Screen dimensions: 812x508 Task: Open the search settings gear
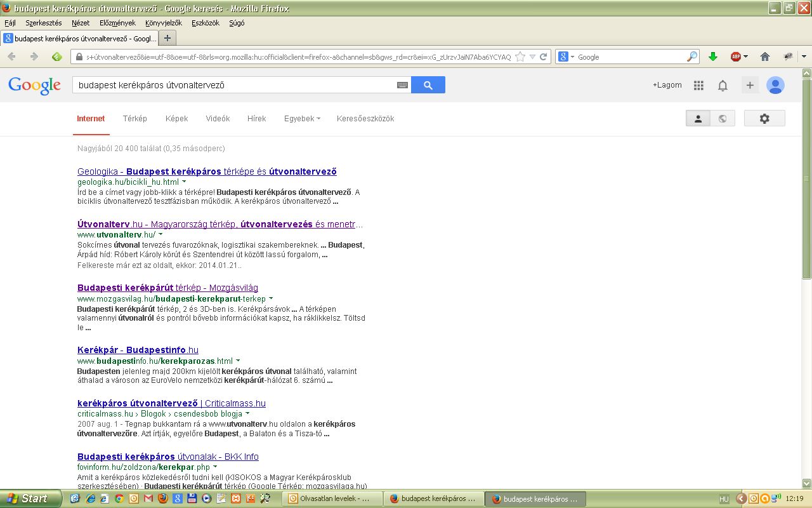tap(764, 118)
